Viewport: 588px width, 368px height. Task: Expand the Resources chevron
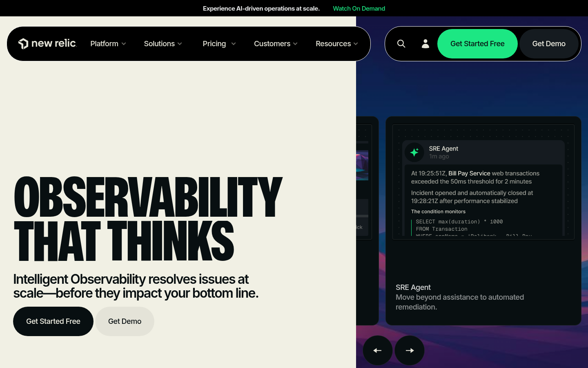pyautogui.click(x=356, y=44)
